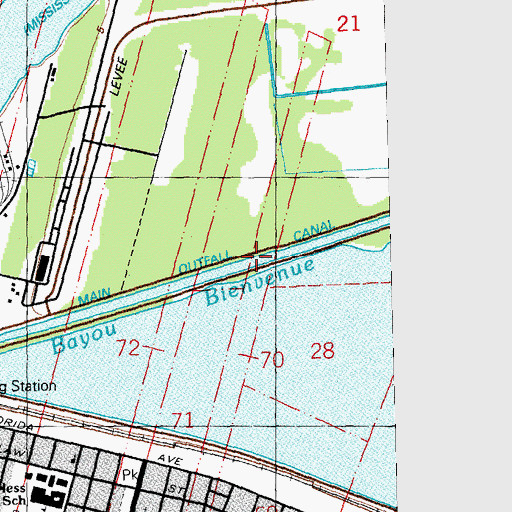512x512 pixels.
Task: Click red lot number 70
Action: (272, 359)
